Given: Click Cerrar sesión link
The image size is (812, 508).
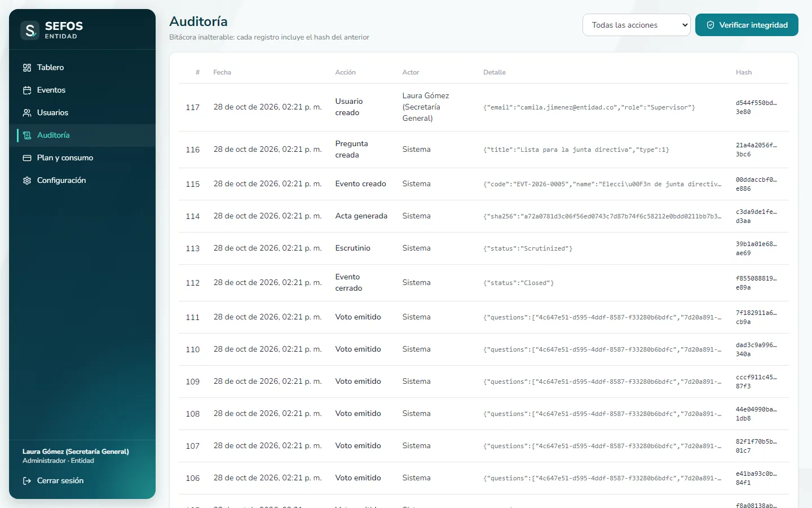Looking at the screenshot, I should point(53,481).
